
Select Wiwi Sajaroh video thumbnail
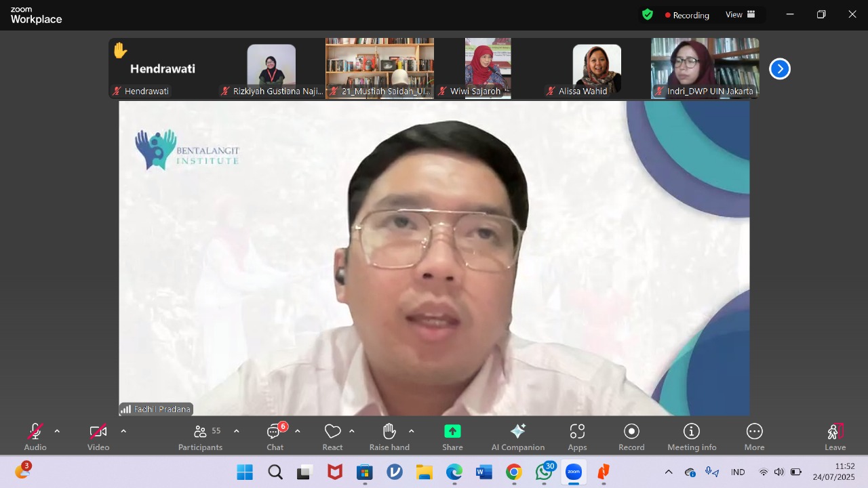488,68
